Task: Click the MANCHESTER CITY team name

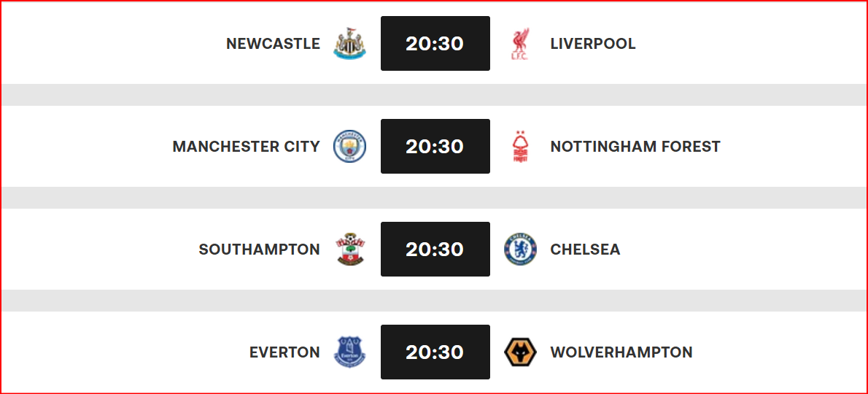Action: pyautogui.click(x=247, y=147)
